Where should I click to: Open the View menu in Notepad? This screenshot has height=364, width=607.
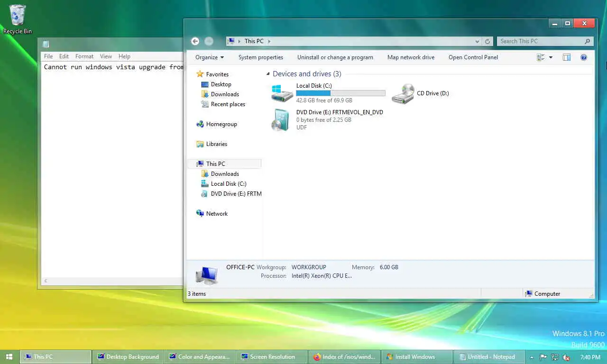coord(106,56)
